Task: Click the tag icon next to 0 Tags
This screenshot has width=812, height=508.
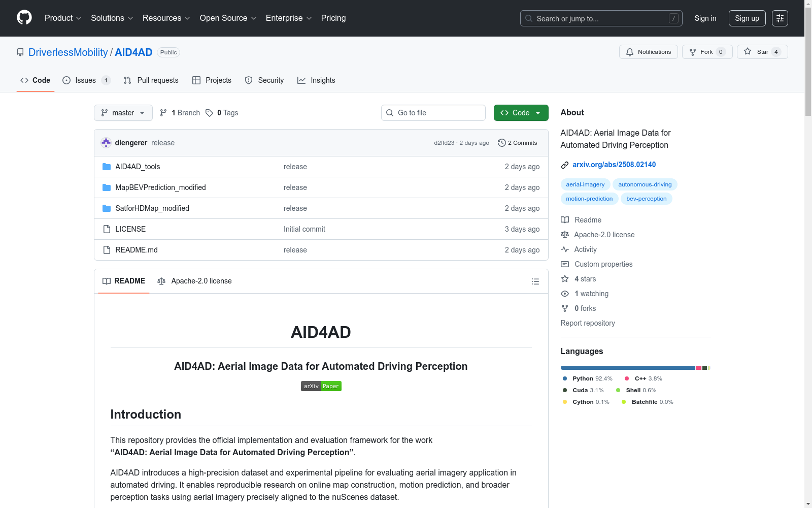Action: click(x=209, y=113)
